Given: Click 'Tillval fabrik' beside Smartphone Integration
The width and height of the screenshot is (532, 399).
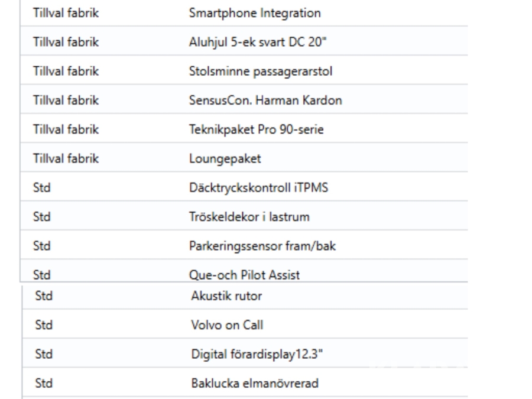Looking at the screenshot, I should (x=66, y=13).
